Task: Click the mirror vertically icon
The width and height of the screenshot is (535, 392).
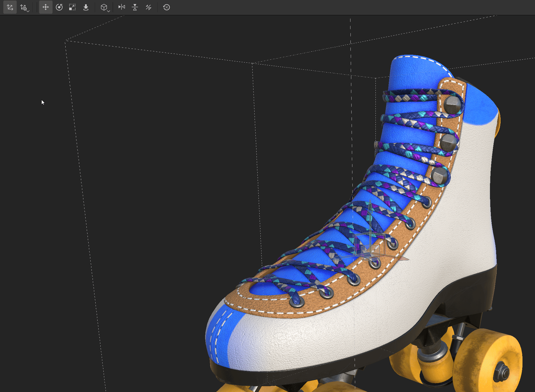Action: coord(135,7)
